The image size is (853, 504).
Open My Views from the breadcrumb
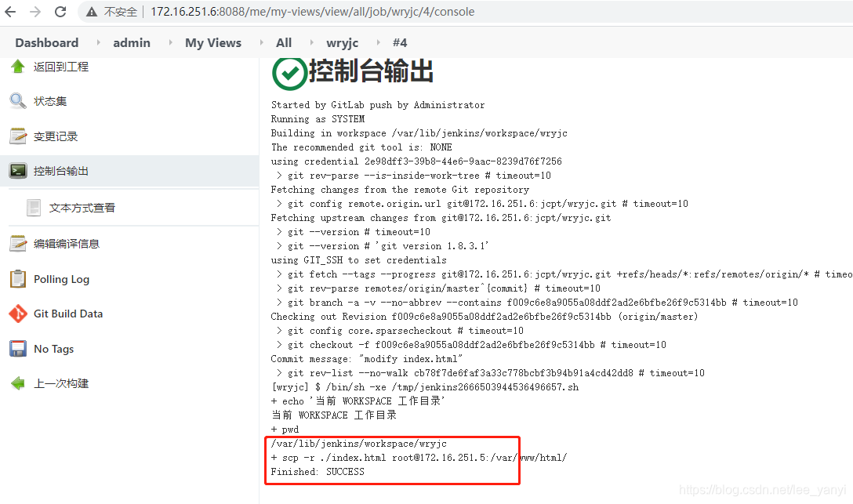click(213, 42)
